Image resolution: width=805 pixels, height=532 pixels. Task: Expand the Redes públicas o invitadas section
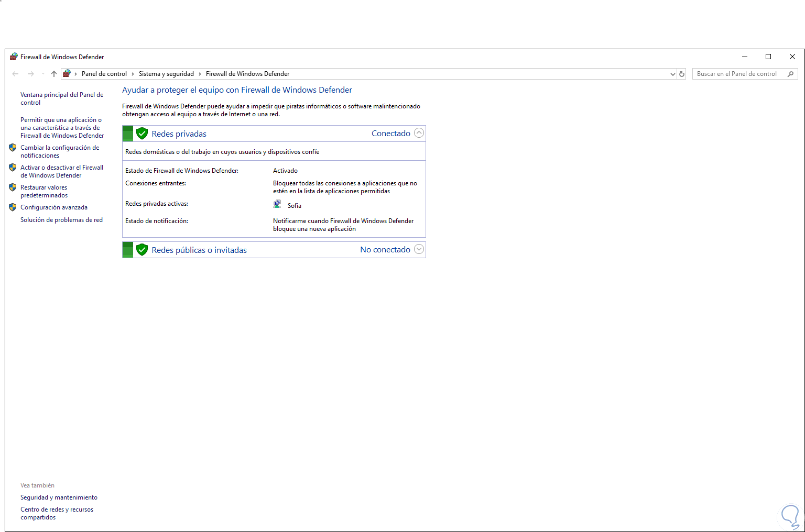pyautogui.click(x=419, y=249)
